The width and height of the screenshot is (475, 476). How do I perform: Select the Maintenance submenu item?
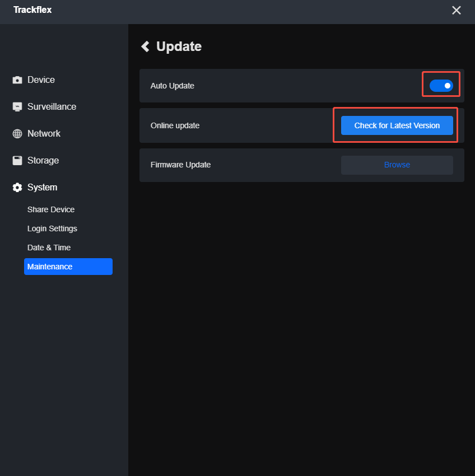tap(68, 267)
